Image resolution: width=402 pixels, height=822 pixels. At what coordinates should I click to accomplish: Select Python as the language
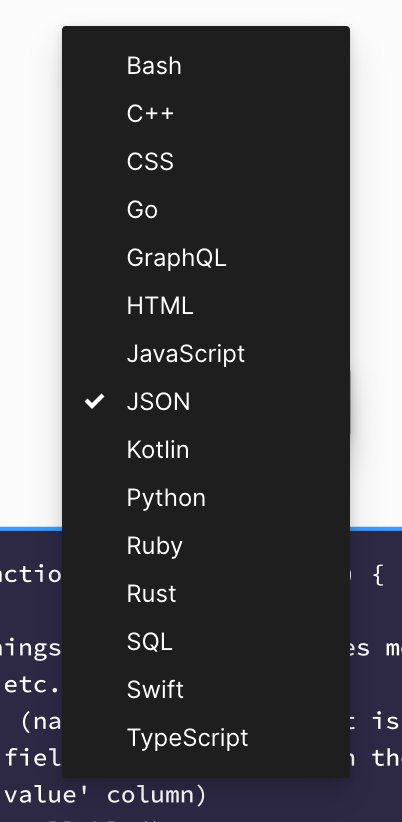(x=206, y=498)
